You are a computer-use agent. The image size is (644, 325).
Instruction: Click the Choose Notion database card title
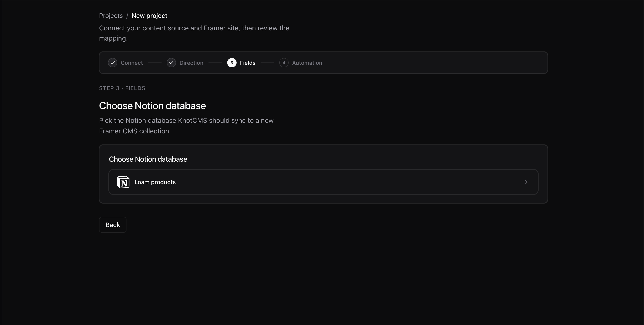148,159
